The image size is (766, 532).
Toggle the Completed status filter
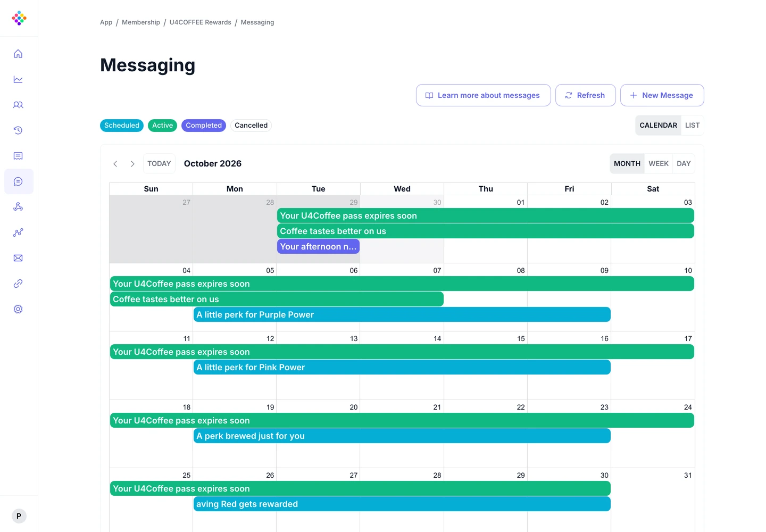(x=204, y=126)
